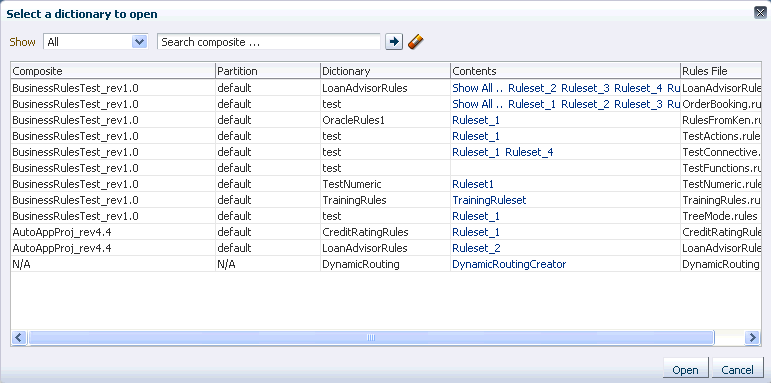
Task: Click the TestFunctions rules file cell
Action: pyautogui.click(x=721, y=168)
